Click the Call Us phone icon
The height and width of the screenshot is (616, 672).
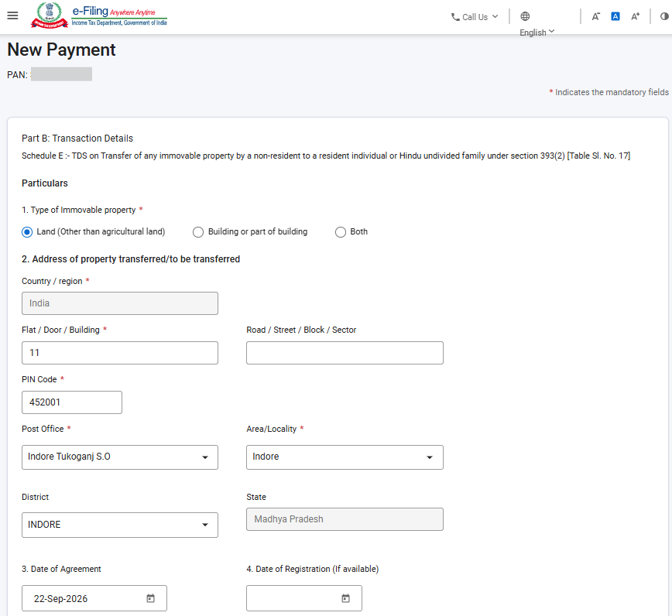[x=455, y=17]
